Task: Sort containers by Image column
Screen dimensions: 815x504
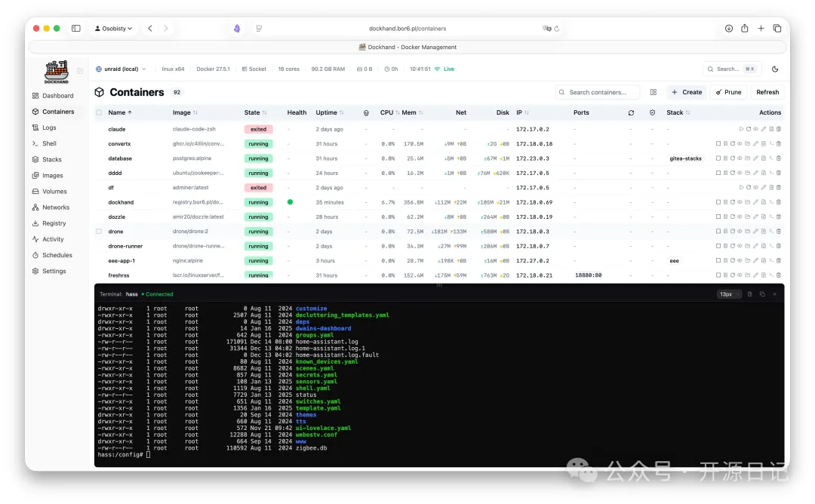Action: tap(185, 112)
